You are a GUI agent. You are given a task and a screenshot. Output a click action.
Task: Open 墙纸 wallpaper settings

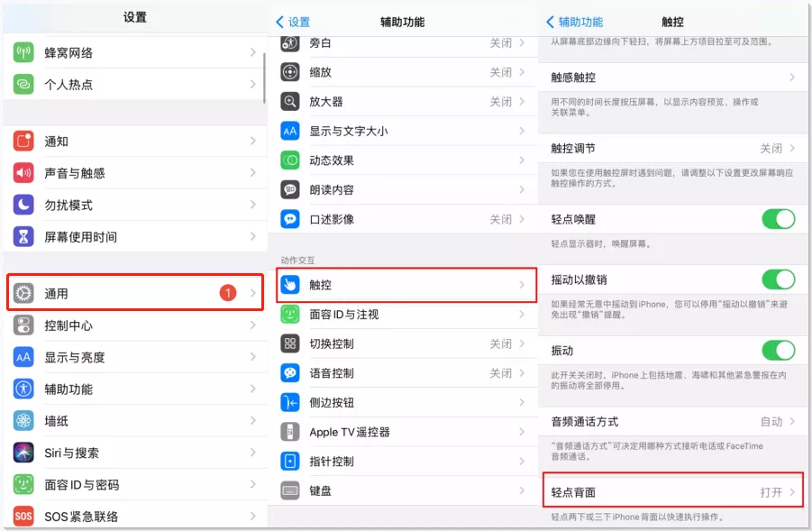136,421
